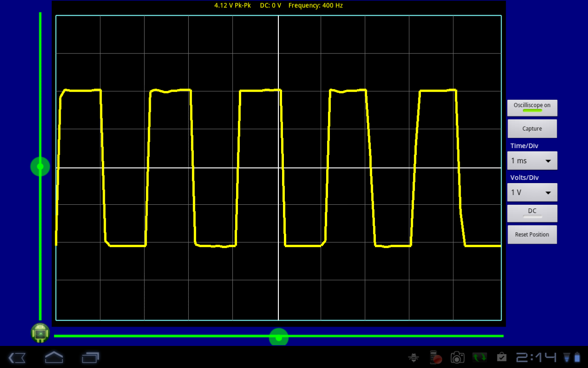Tap the phone with red dot notification icon
Image resolution: width=588 pixels, height=368 pixels.
[x=435, y=357]
